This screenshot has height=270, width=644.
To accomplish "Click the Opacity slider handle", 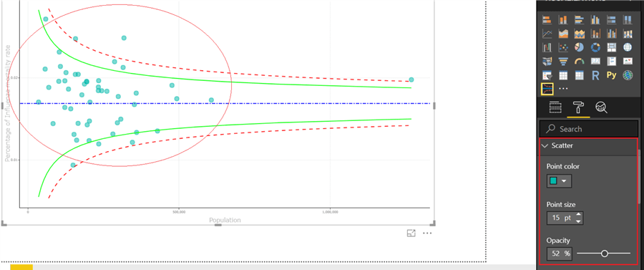I will pos(604,254).
